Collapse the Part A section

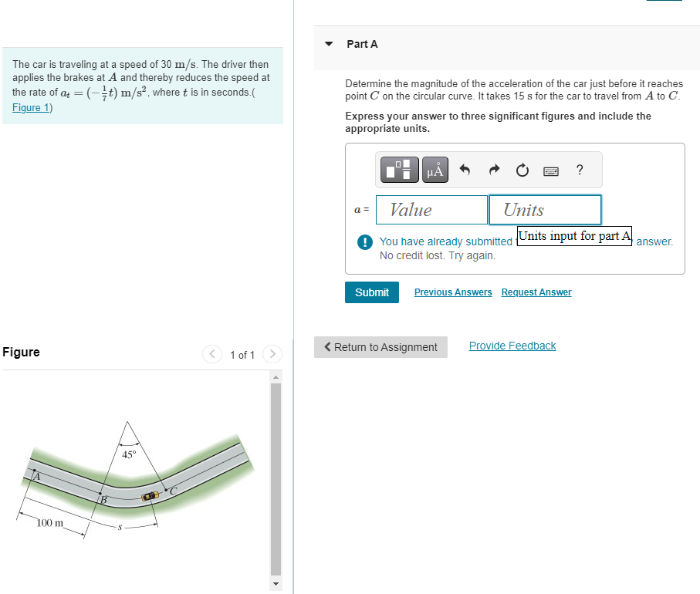click(327, 44)
